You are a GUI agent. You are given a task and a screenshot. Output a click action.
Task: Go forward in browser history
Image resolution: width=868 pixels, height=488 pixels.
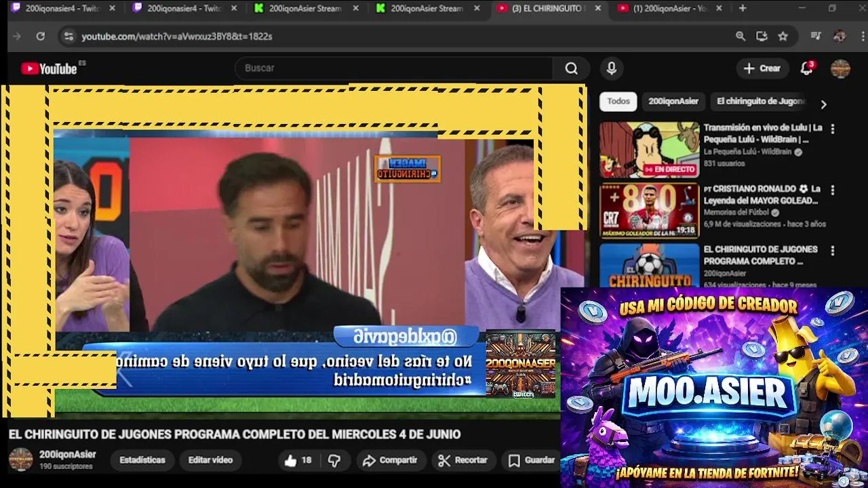[x=17, y=36]
